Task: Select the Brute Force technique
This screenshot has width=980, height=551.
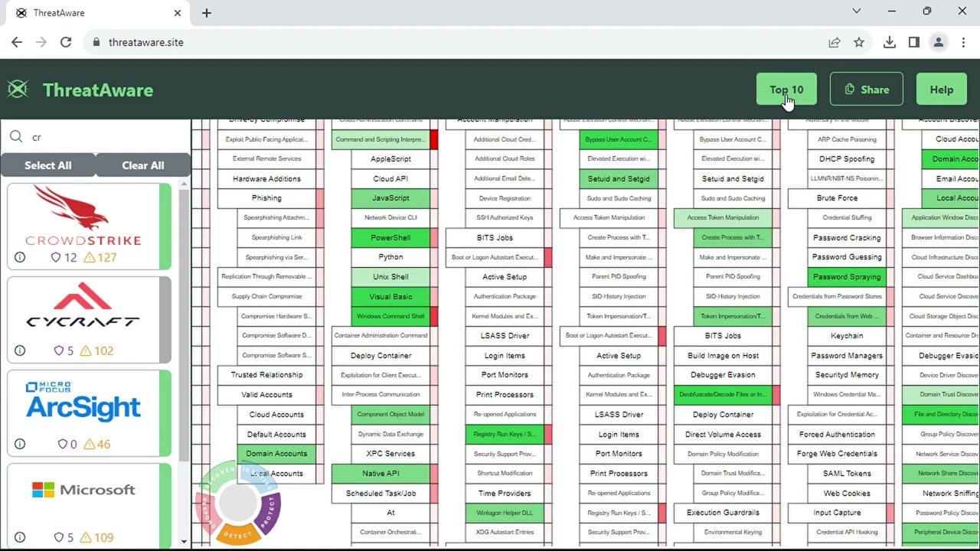Action: [837, 198]
